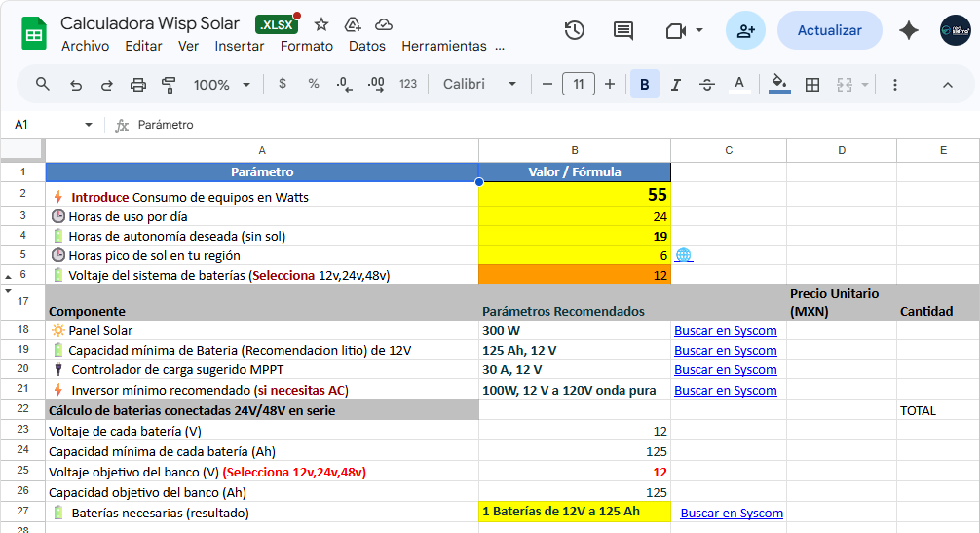Star the Calculadora Wisp Solar document
This screenshot has width=980, height=533.
321,24
